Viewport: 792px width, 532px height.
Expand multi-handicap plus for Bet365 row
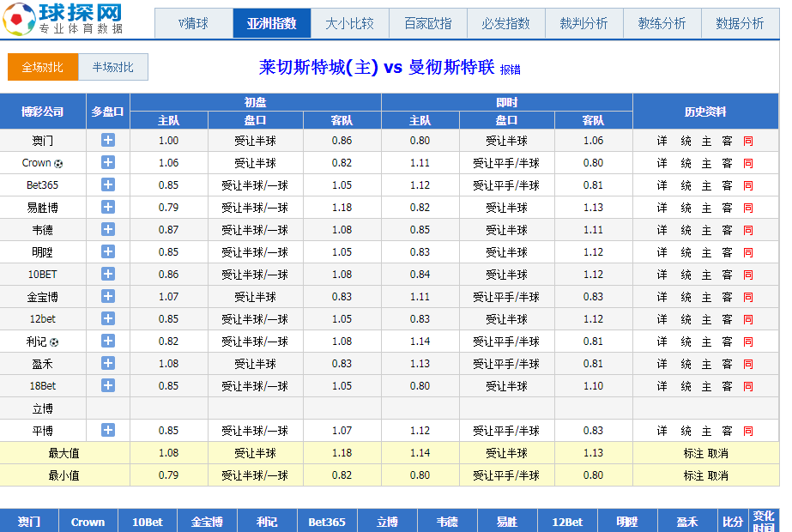click(107, 184)
